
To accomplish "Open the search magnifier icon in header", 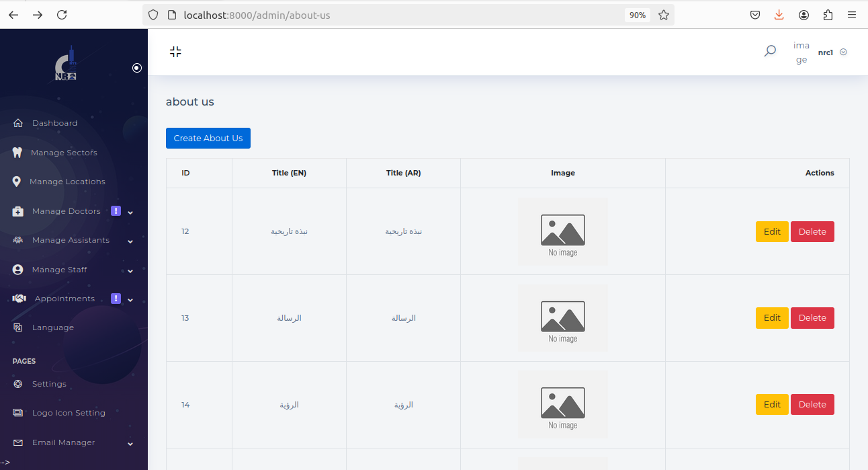I will (x=770, y=51).
